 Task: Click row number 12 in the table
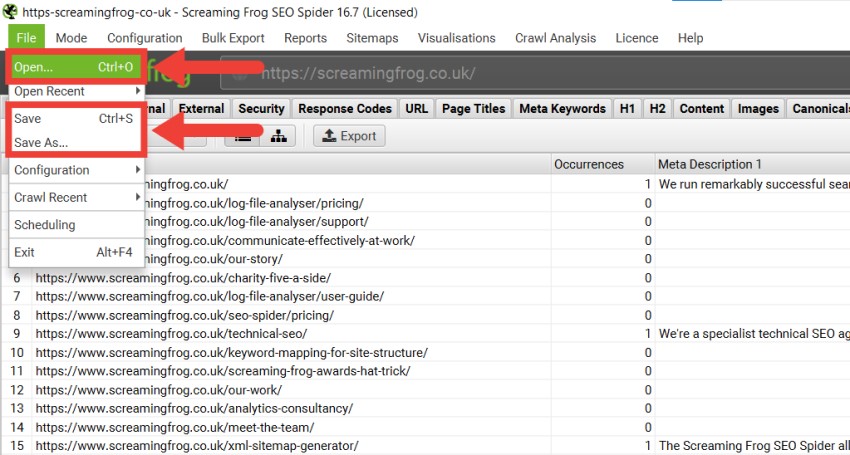click(17, 390)
